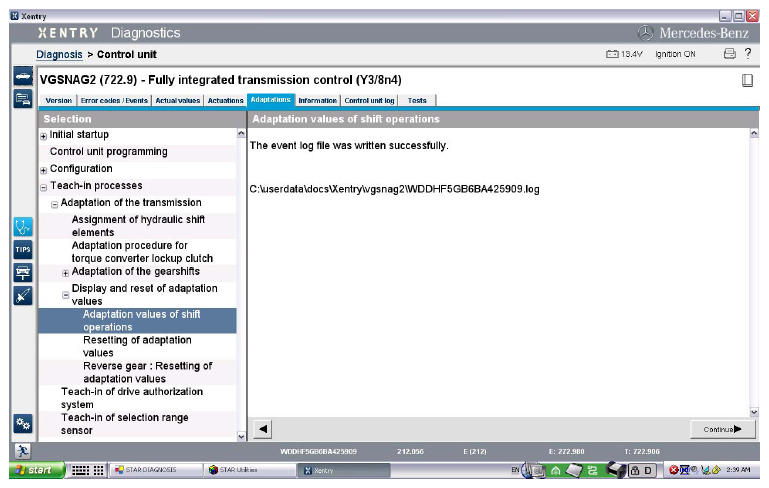Open the TIPS icon in sidebar

click(x=22, y=248)
